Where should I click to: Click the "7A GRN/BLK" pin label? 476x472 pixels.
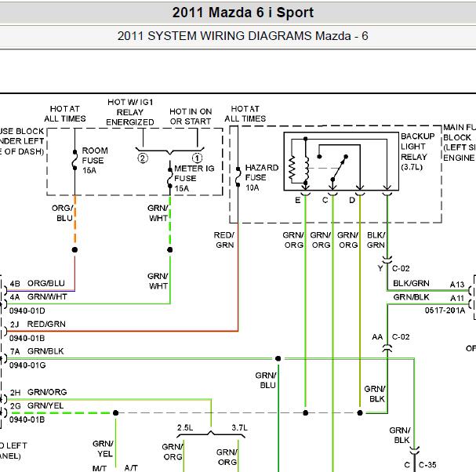[x=37, y=351]
